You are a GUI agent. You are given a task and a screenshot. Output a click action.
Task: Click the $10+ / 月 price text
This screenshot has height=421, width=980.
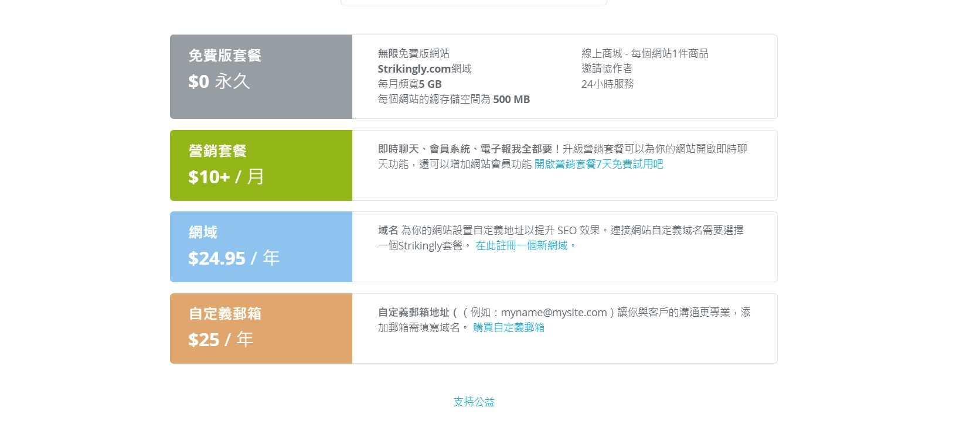point(226,177)
